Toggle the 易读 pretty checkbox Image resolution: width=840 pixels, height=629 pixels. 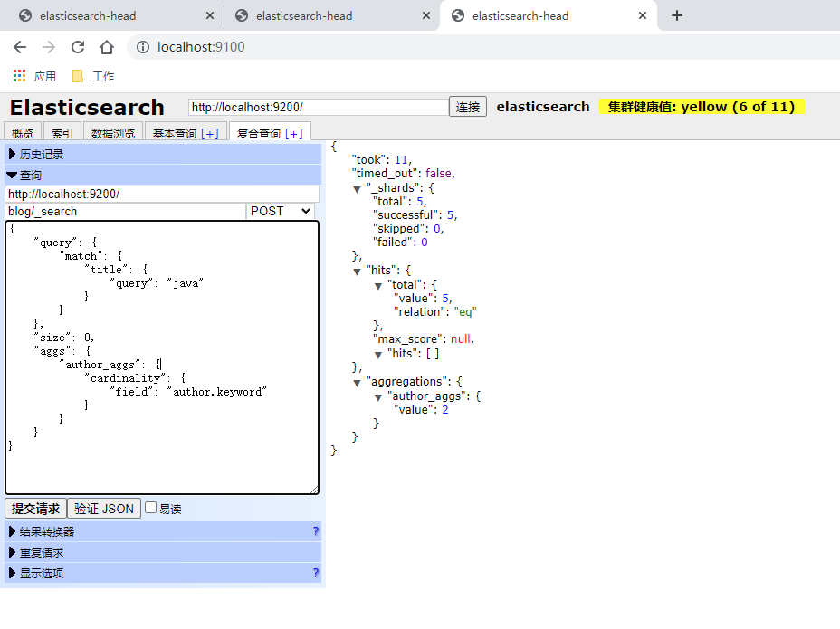pos(151,508)
